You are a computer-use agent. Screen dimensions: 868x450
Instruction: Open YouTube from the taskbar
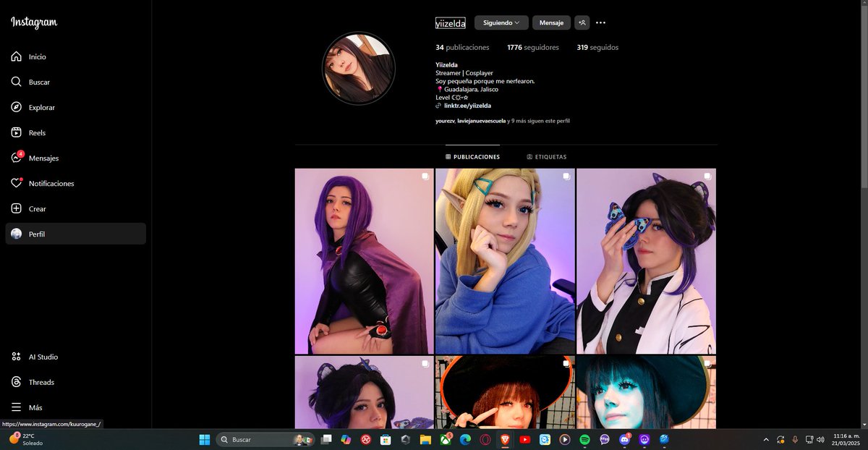click(x=525, y=439)
